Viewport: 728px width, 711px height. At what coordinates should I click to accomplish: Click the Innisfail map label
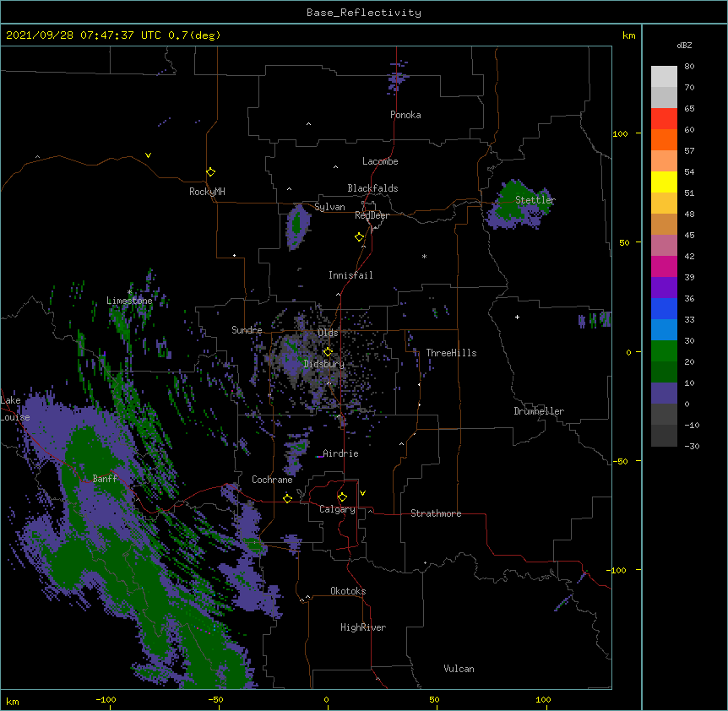tap(350, 275)
